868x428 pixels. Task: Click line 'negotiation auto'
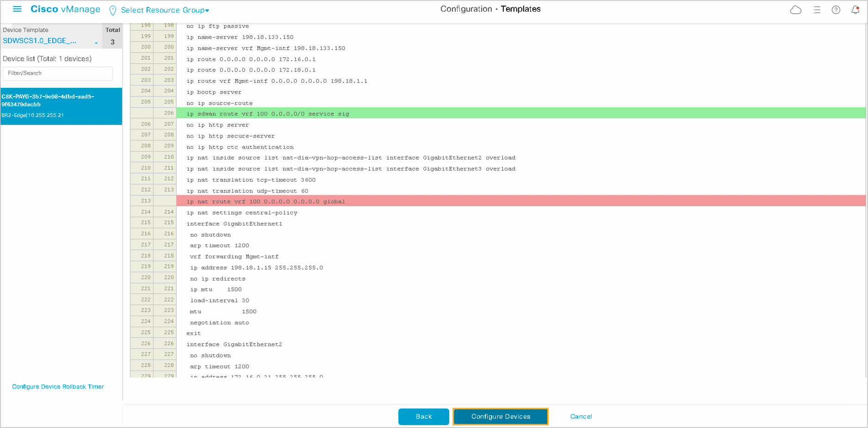pyautogui.click(x=220, y=323)
